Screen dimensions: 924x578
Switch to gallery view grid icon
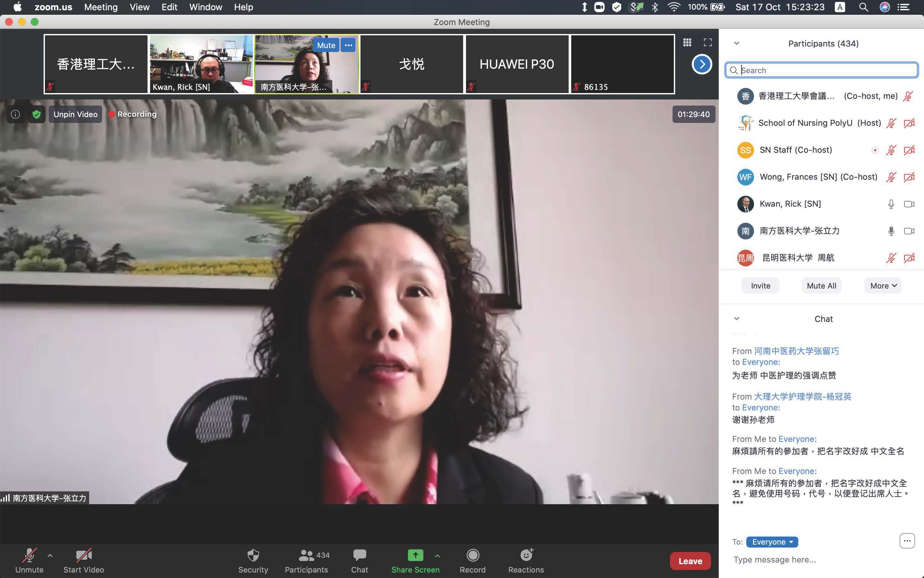click(687, 42)
